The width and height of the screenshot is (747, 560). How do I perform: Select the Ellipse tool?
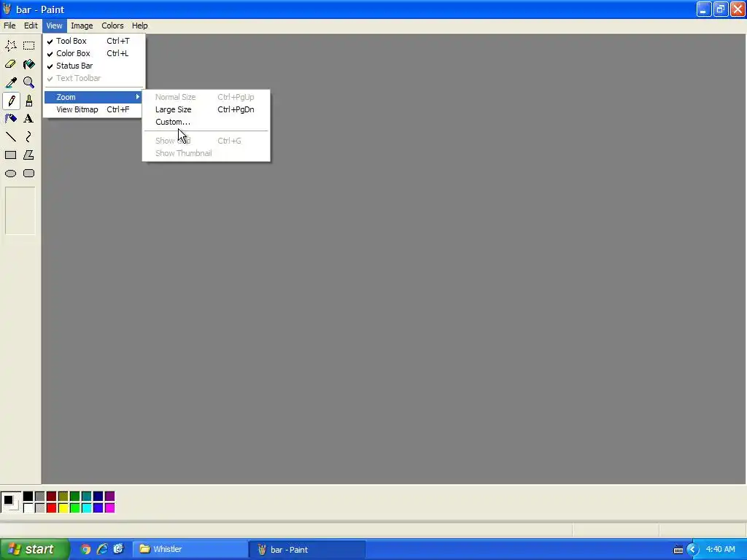[10, 174]
